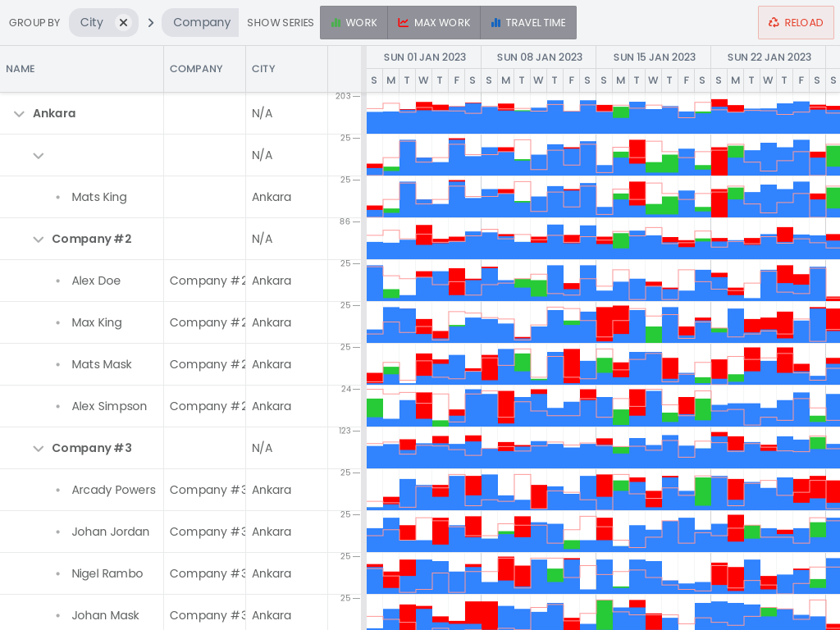Sort by the NAME column header
840x630 pixels.
20,69
